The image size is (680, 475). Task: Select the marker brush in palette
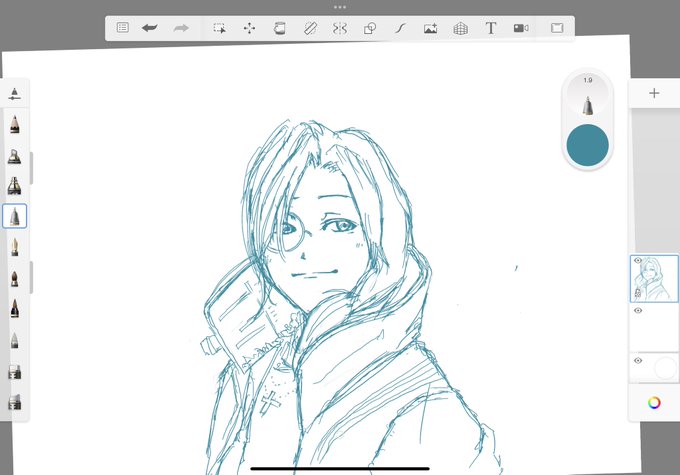point(14,186)
